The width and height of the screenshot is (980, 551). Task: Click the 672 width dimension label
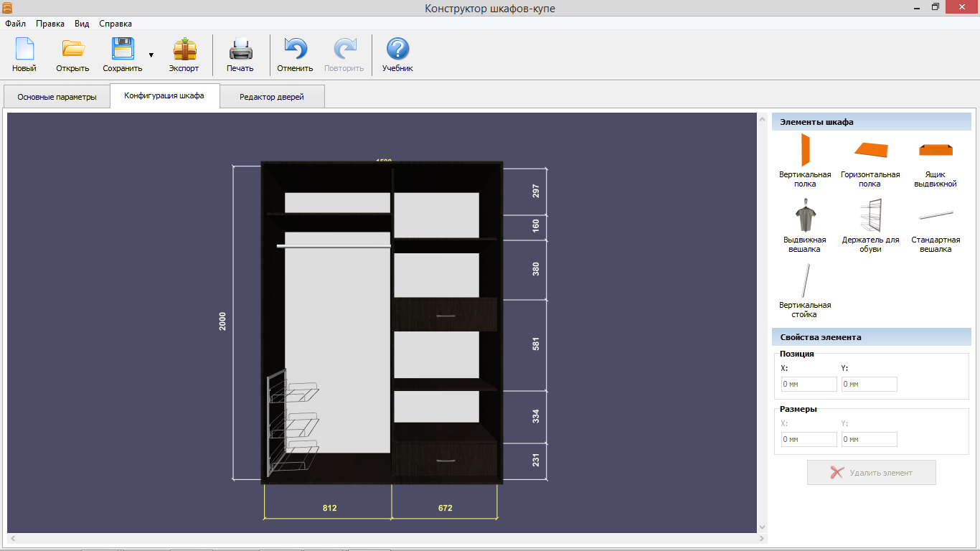[x=445, y=508]
